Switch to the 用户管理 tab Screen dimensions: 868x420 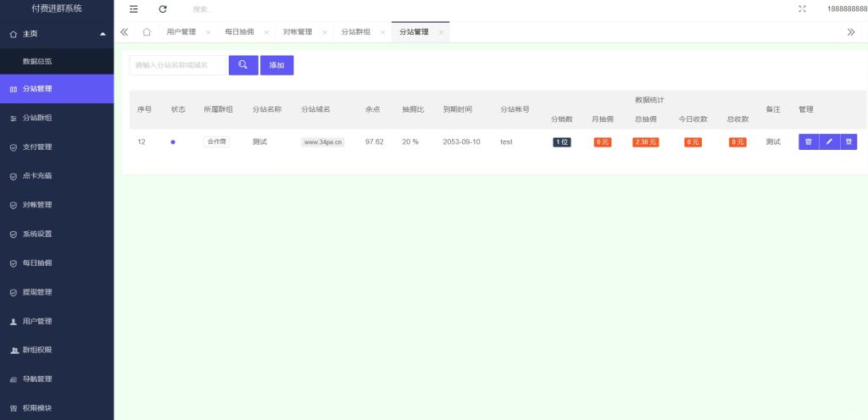coord(181,32)
